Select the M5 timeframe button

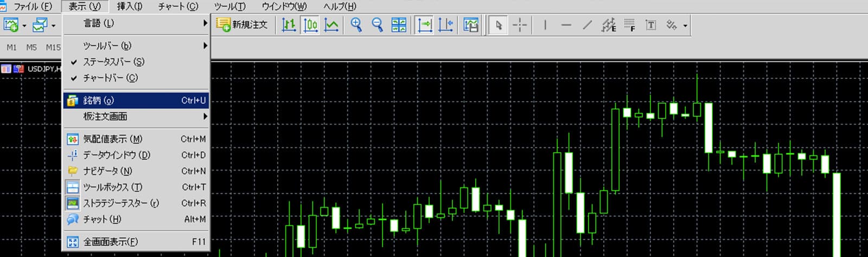[x=31, y=47]
